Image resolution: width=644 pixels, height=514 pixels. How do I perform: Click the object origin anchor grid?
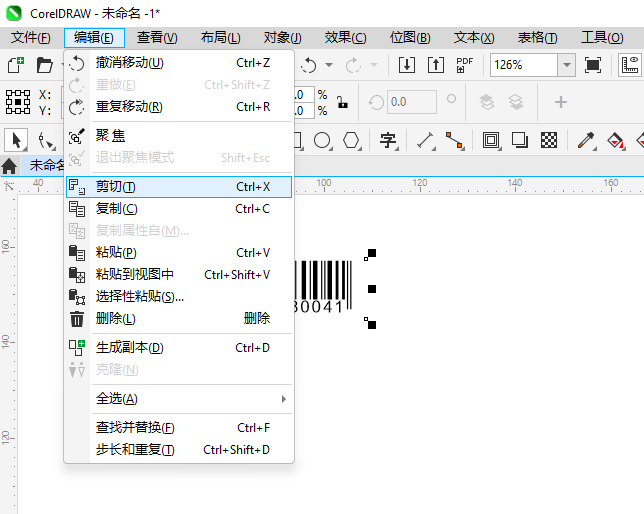[18, 102]
